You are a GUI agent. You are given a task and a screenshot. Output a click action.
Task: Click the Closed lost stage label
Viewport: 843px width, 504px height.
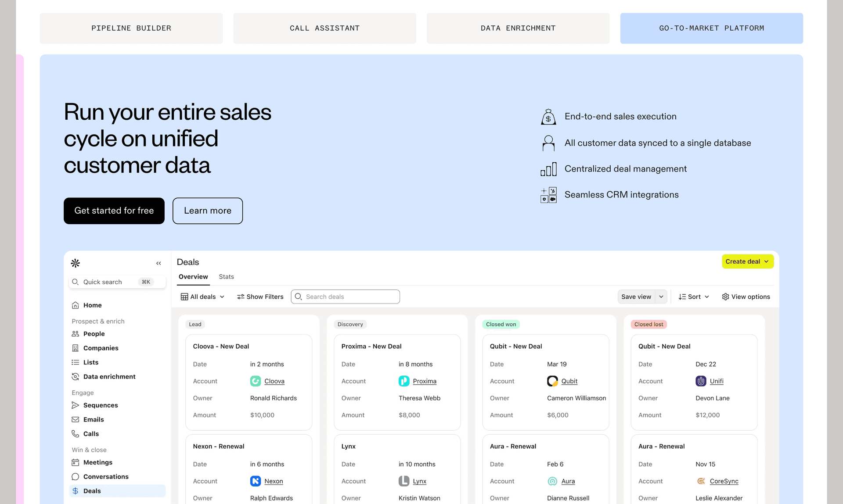click(x=648, y=325)
